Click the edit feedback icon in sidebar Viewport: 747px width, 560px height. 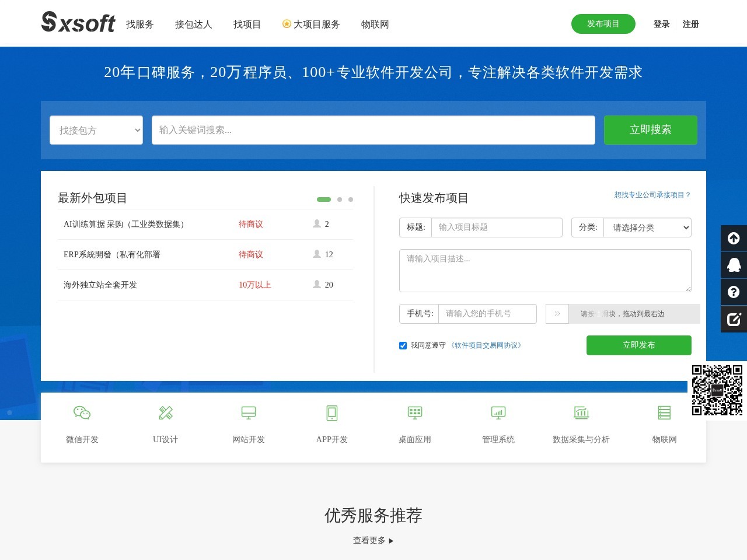[x=734, y=319]
